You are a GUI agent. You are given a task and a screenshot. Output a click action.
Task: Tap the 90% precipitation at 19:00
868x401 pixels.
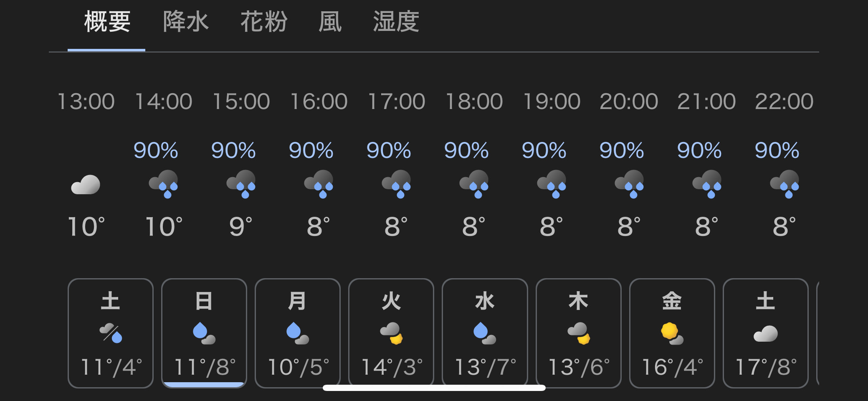pyautogui.click(x=544, y=150)
